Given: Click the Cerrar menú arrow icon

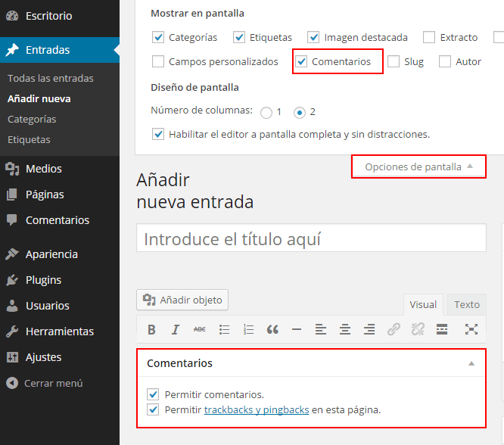Looking at the screenshot, I should pos(12,383).
